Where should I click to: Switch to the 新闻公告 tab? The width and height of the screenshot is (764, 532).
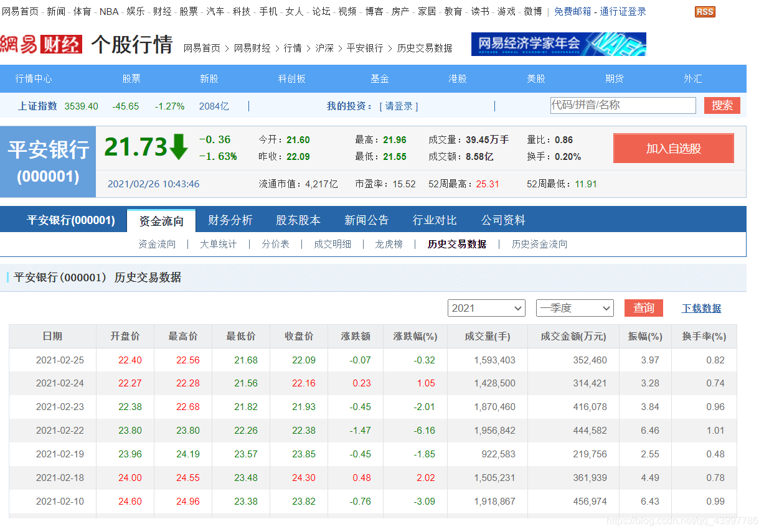[367, 220]
